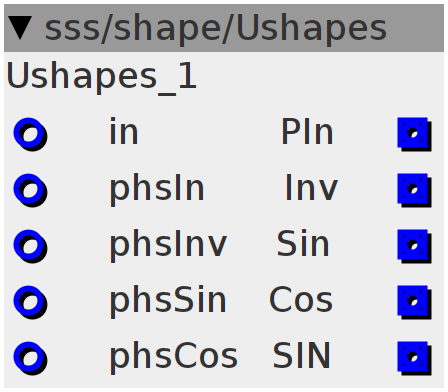Click the phsCos label text
This screenshot has width=448, height=392.
173,358
